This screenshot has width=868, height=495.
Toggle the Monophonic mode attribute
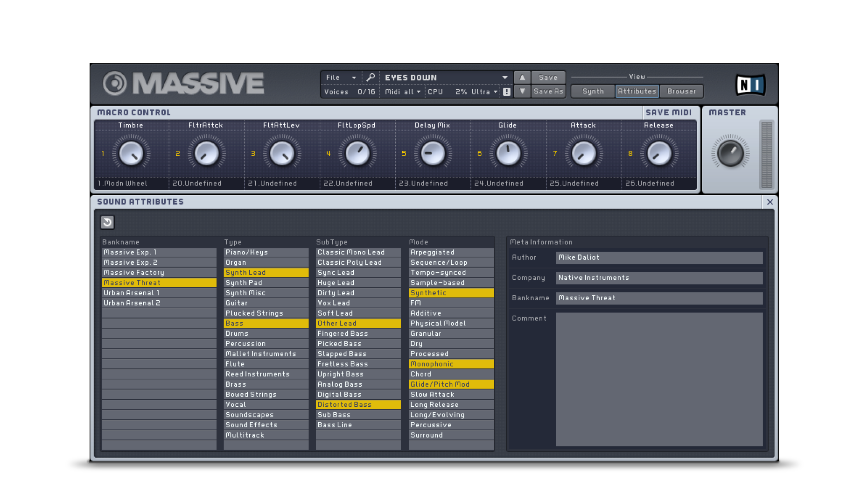(450, 364)
